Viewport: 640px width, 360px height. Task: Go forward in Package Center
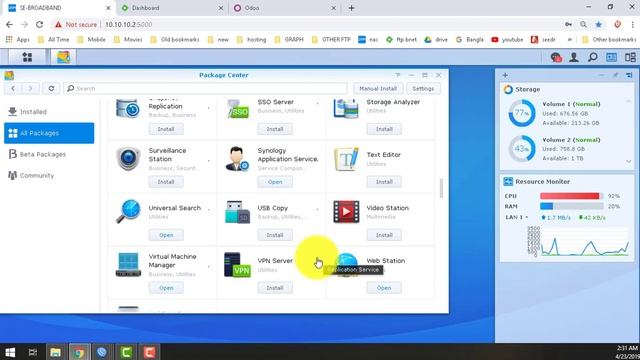click(x=30, y=88)
